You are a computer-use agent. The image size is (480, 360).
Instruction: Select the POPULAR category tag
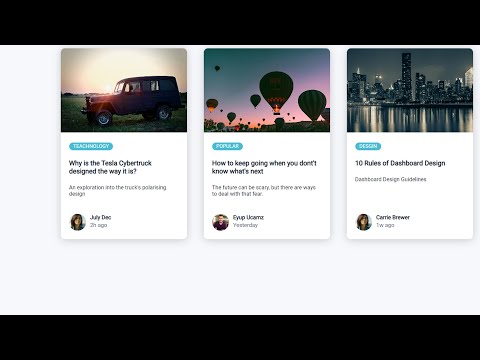coord(227,146)
